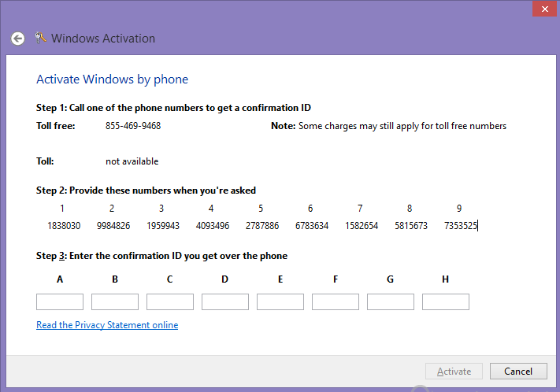Focus confirmation ID field F
560x392 pixels.
click(x=336, y=302)
